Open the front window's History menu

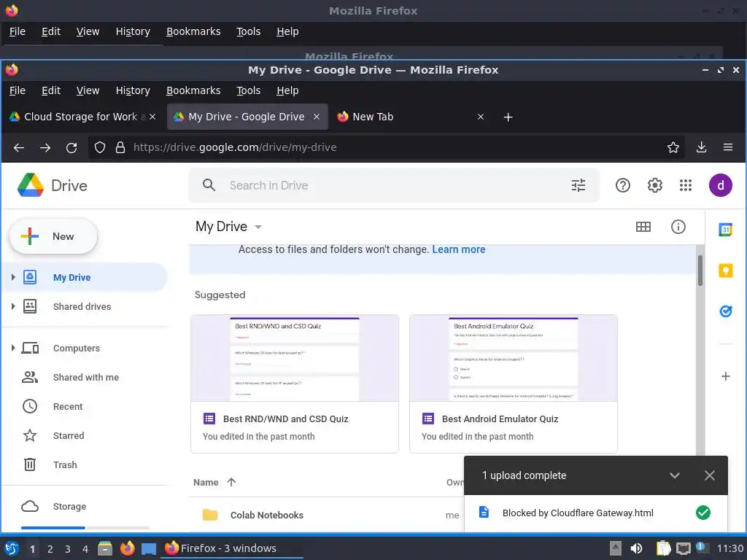(133, 90)
